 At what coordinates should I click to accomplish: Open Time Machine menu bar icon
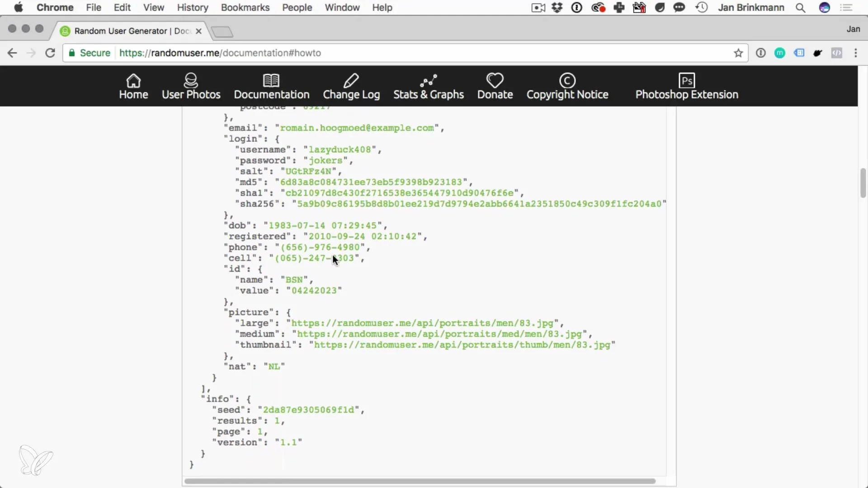tap(702, 8)
